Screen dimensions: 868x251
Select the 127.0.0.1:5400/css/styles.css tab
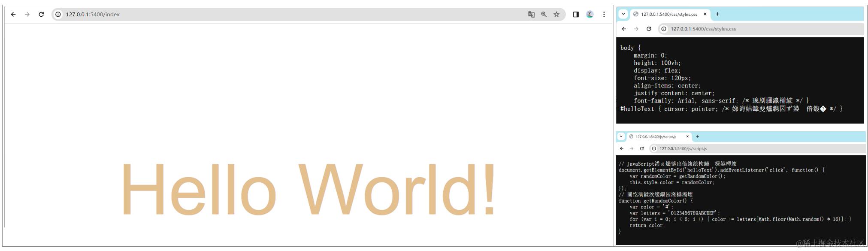669,14
